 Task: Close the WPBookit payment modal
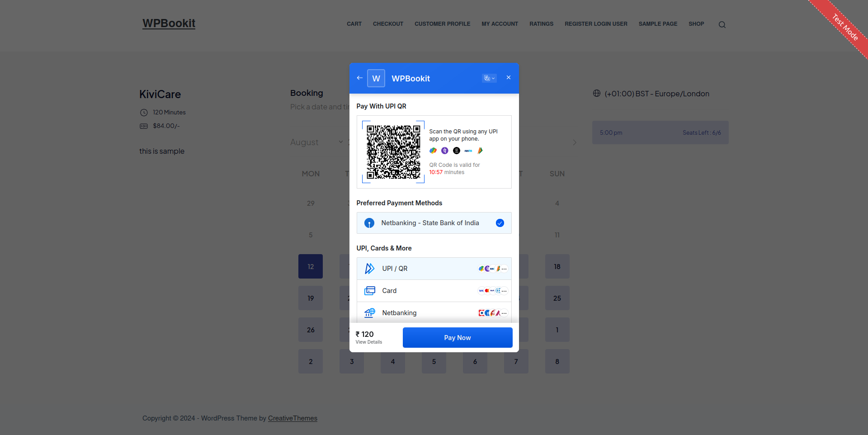(509, 77)
